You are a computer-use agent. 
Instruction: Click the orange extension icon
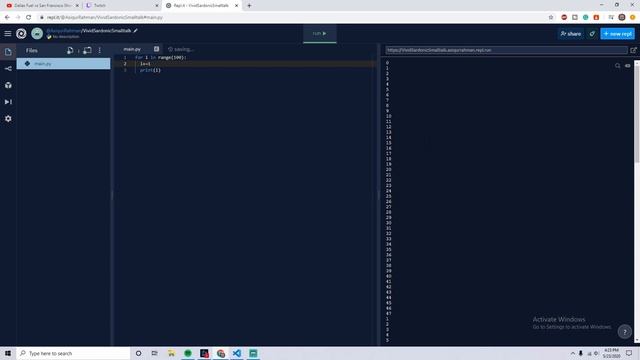pyautogui.click(x=596, y=17)
